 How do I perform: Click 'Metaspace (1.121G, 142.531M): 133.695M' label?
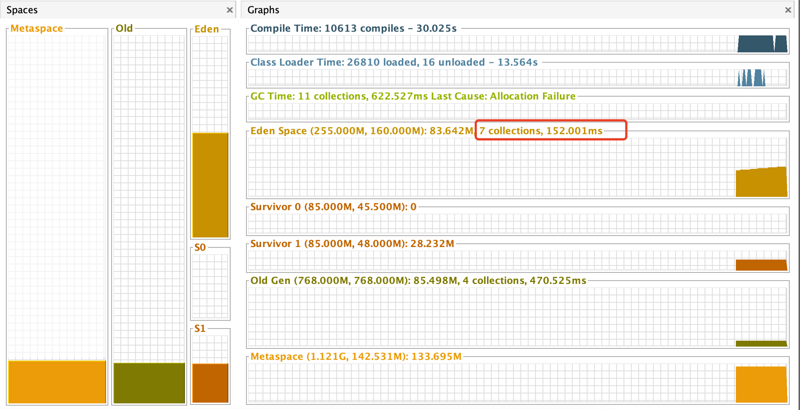coord(356,356)
